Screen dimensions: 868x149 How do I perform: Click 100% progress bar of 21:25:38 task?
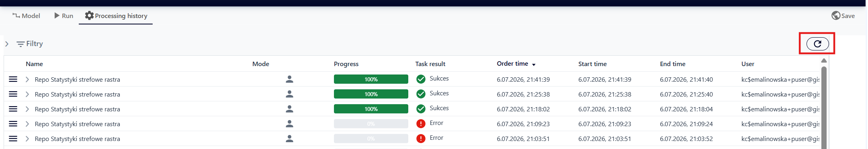tap(371, 94)
